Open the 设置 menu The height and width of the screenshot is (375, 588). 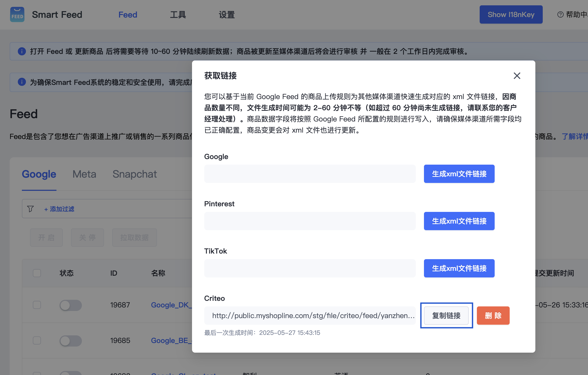click(x=227, y=14)
